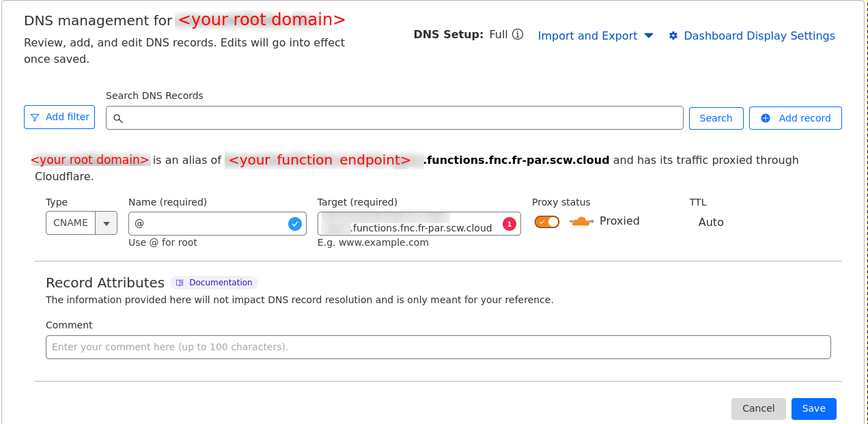Click the magnifier icon in search box
Screen dimensions: 868x424
[x=118, y=118]
